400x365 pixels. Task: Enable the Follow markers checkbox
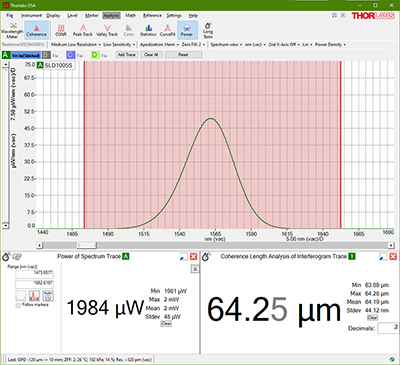coord(18,305)
